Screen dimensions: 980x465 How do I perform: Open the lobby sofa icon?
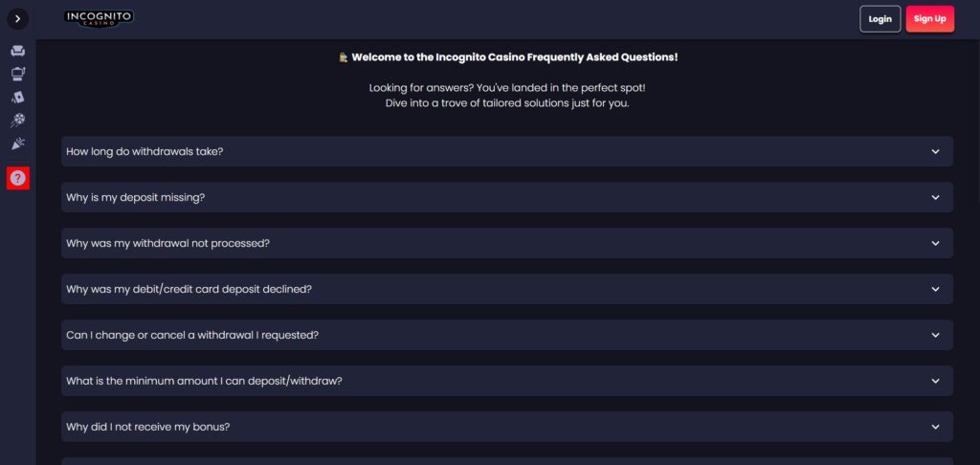18,50
